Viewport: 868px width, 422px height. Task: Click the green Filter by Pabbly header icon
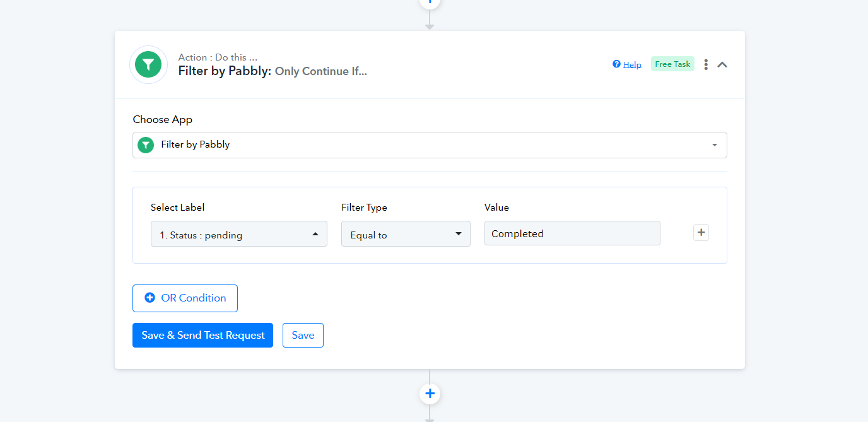pyautogui.click(x=148, y=64)
